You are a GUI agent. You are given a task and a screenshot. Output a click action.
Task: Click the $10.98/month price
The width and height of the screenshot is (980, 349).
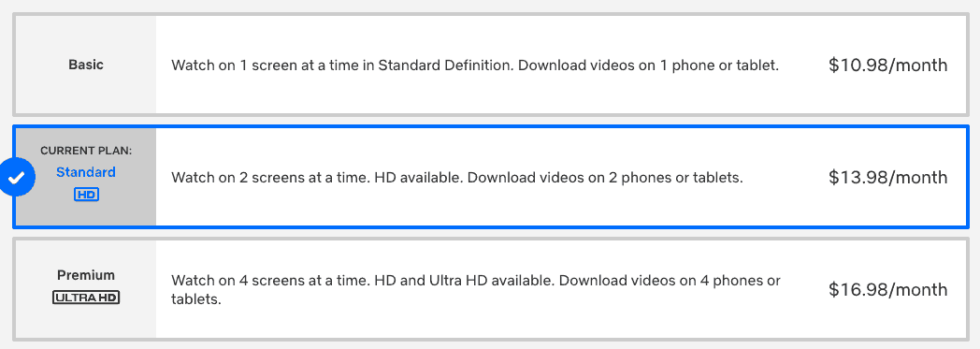888,65
